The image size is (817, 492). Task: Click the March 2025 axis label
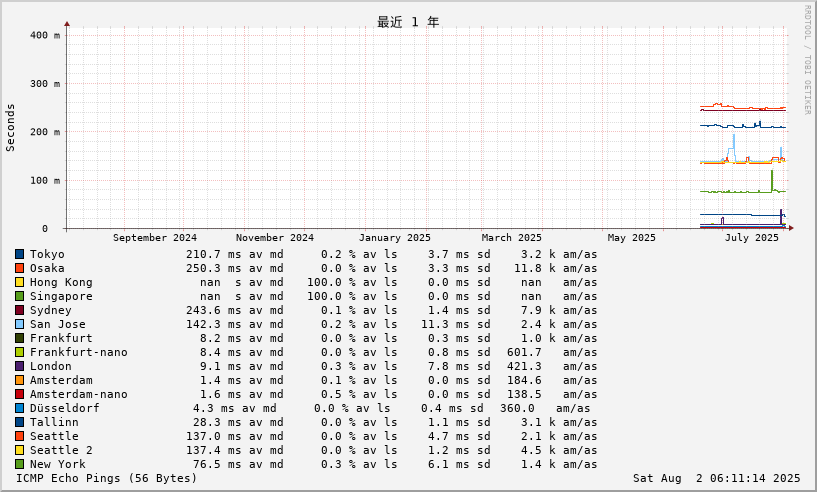[512, 238]
